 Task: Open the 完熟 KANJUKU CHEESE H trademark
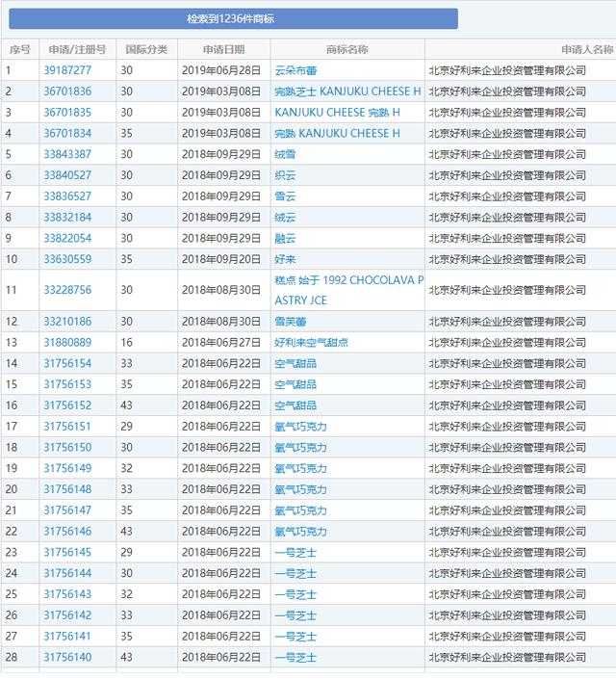(x=337, y=133)
